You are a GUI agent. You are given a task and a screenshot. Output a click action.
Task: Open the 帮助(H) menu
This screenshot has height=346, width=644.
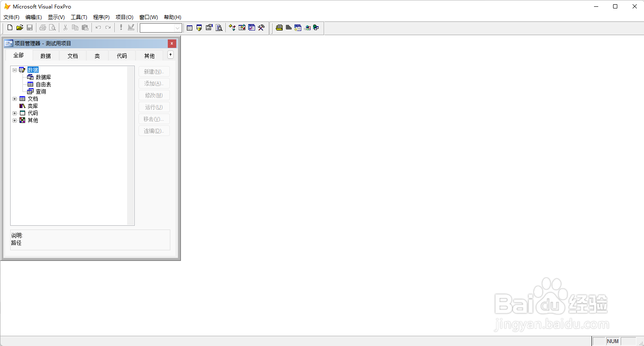172,17
